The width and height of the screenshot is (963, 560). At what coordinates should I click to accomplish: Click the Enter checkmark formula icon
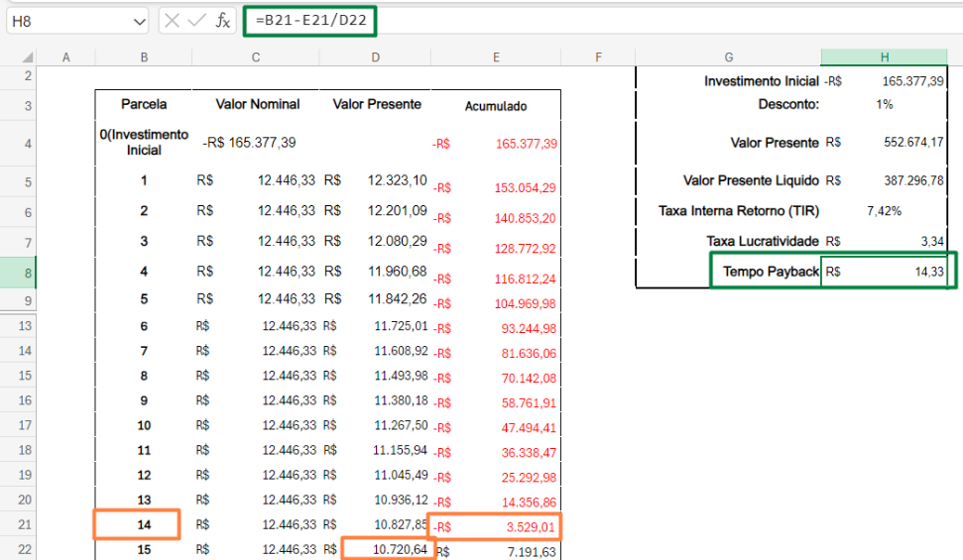click(x=196, y=21)
